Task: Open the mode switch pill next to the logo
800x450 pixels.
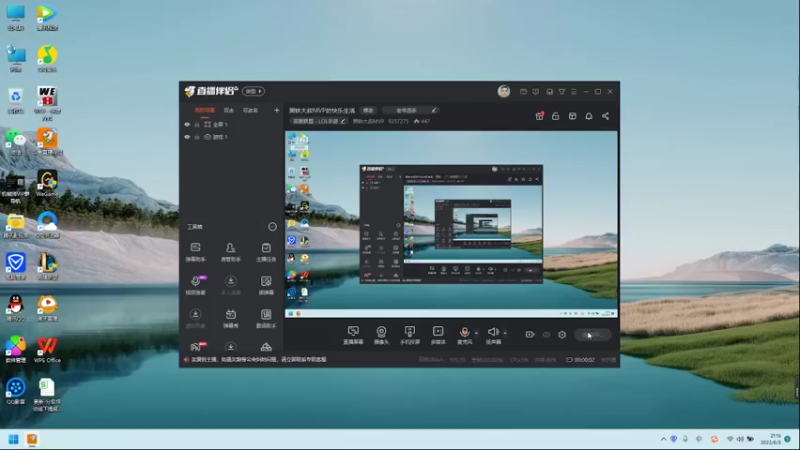Action: point(253,91)
